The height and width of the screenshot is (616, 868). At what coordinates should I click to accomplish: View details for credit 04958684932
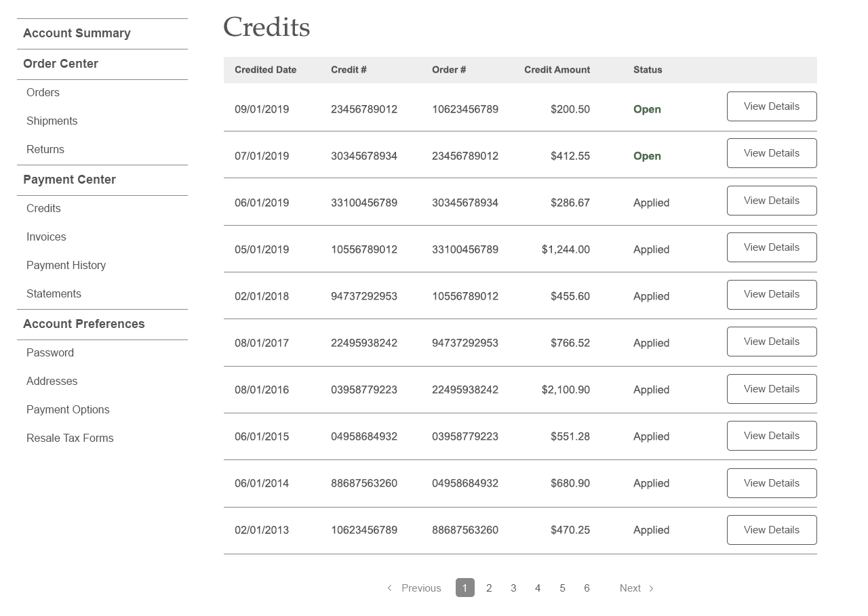coord(772,436)
